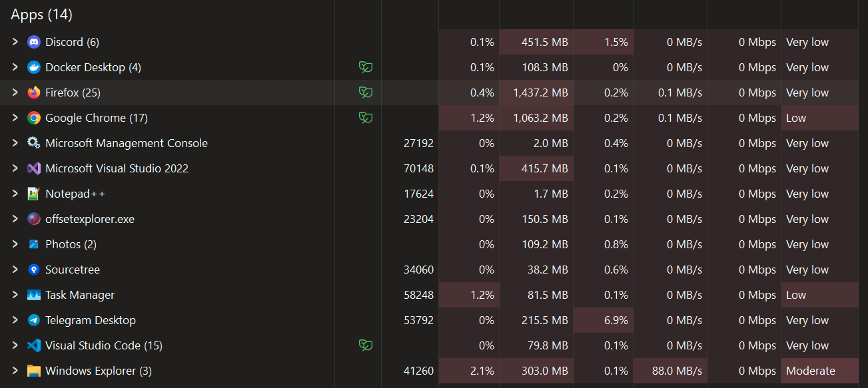868x388 pixels.
Task: Click Chrome memory value 1,063.2 MB
Action: coord(540,118)
